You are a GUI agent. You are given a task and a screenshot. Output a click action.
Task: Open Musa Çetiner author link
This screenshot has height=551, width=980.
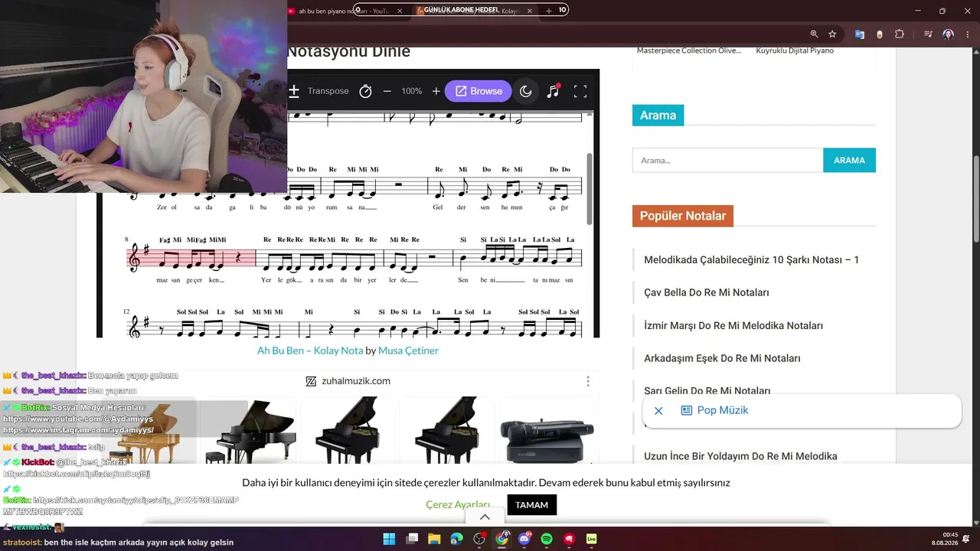pos(408,350)
